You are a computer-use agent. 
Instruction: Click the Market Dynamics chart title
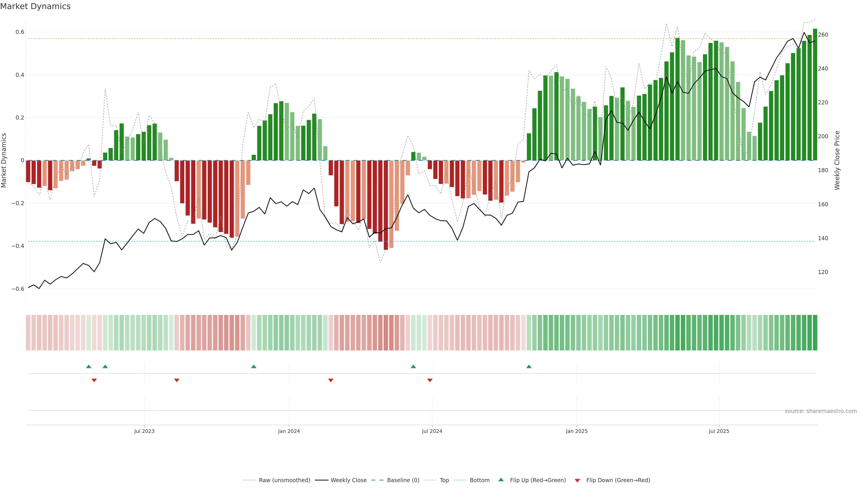(35, 6)
